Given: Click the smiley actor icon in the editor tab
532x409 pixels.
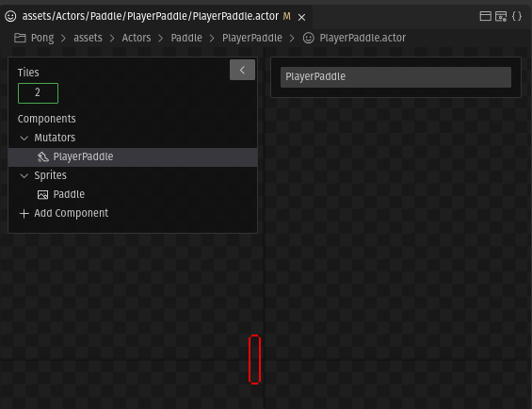Looking at the screenshot, I should (x=10, y=16).
